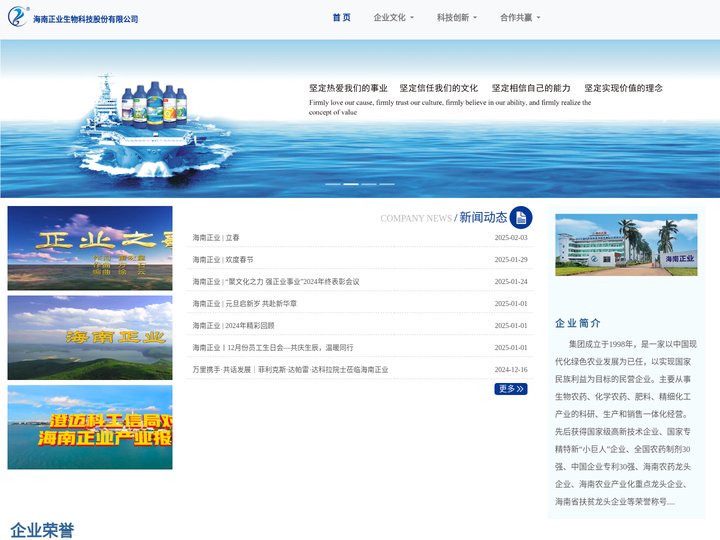Open news item 海南正业 | 立春
Screen dimensions: 720x540
[x=216, y=237]
